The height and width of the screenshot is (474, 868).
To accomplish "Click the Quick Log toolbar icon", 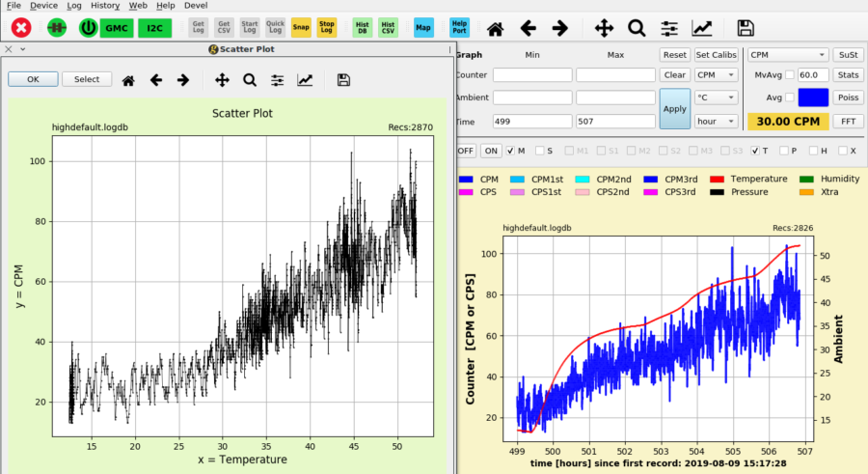I will tap(275, 27).
